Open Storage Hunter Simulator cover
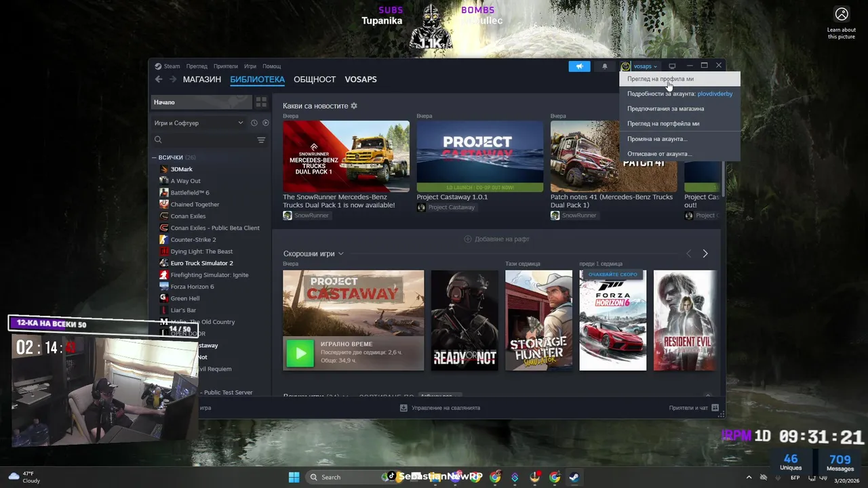This screenshot has width=868, height=488. click(x=538, y=321)
